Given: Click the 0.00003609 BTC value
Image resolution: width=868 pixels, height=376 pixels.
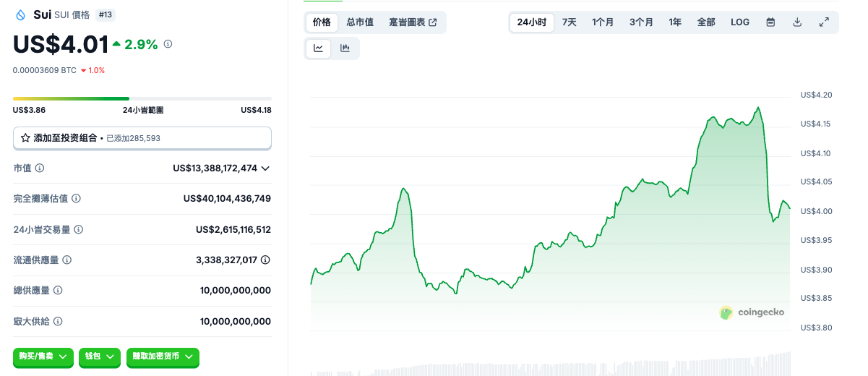Looking at the screenshot, I should tap(45, 70).
